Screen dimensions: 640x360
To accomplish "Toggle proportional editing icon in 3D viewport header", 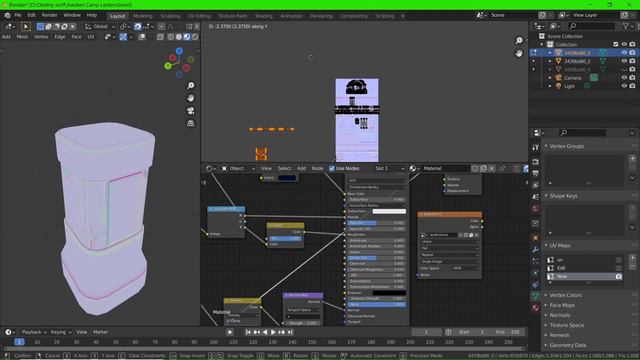I will tap(162, 27).
